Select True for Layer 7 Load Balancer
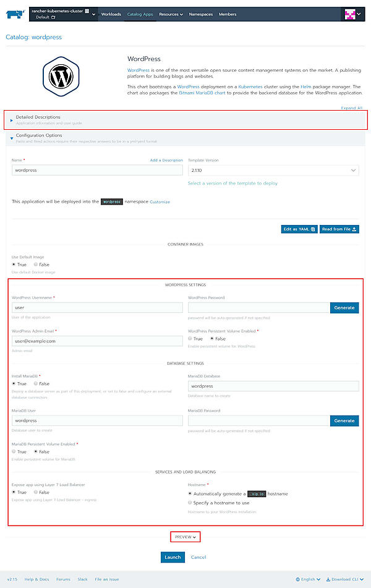 tap(14, 492)
